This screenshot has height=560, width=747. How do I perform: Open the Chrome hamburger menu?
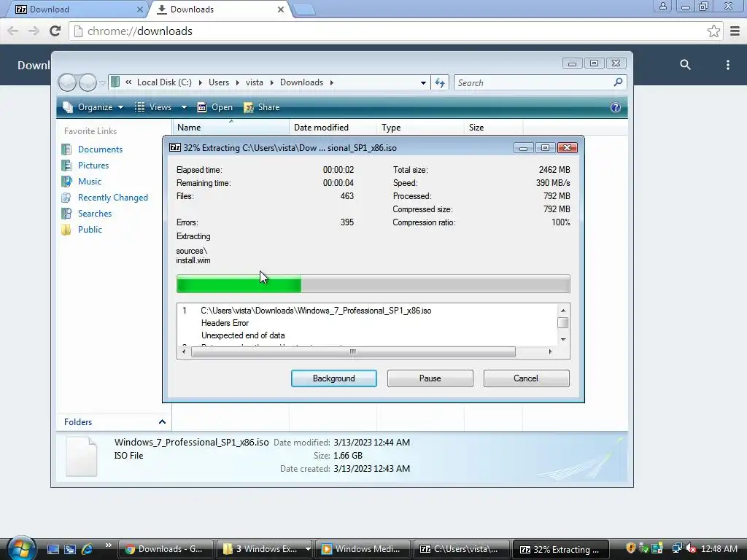(x=735, y=31)
